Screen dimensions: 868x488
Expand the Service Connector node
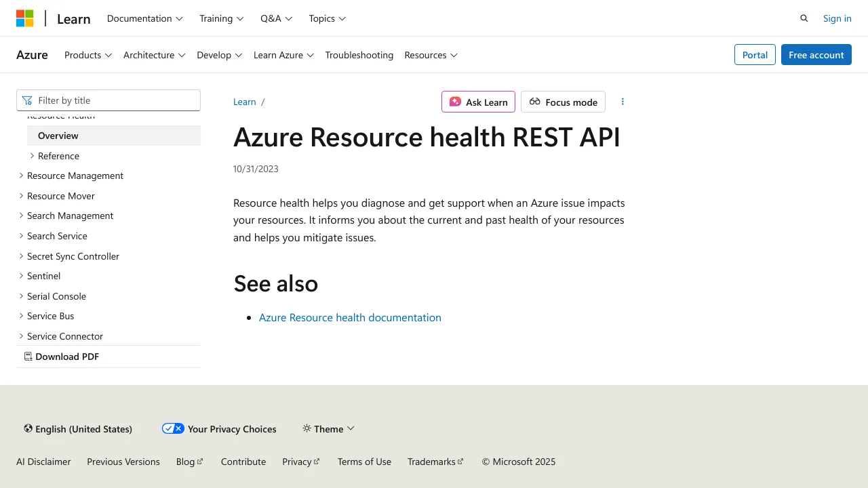(21, 336)
